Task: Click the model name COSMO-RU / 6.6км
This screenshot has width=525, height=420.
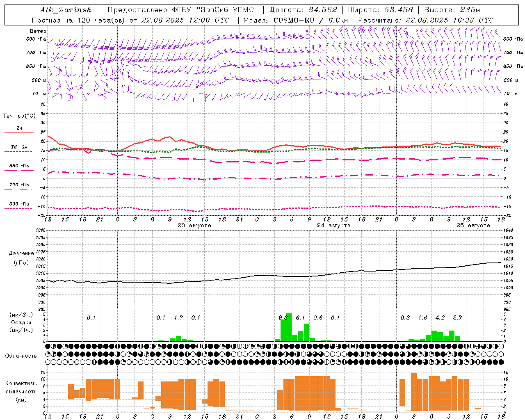Action: tap(311, 20)
